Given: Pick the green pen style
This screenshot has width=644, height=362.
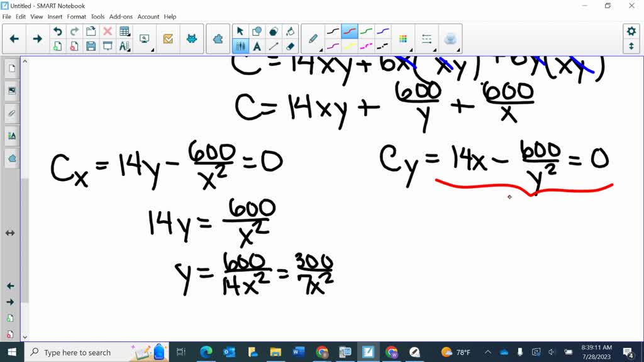Looking at the screenshot, I should click(366, 31).
